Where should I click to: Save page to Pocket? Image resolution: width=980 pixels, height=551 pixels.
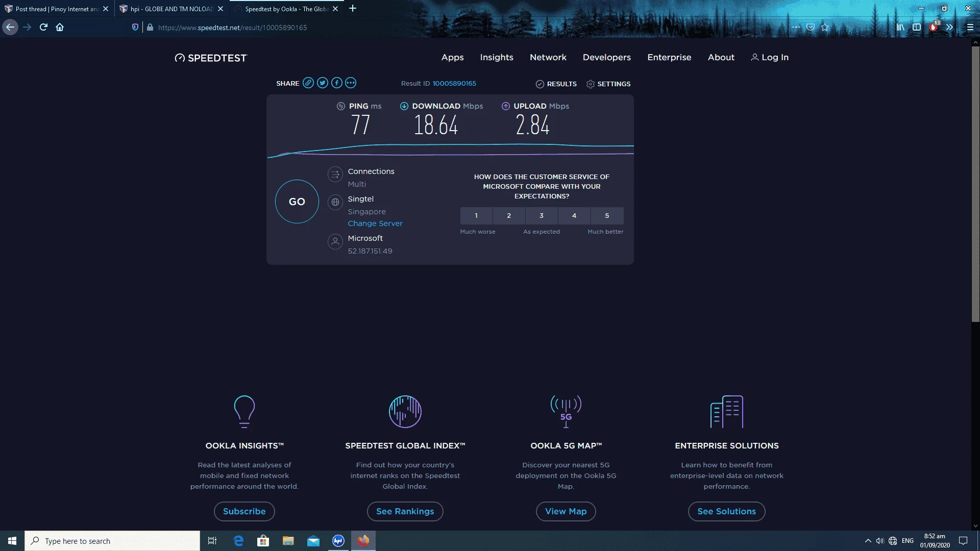point(811,28)
